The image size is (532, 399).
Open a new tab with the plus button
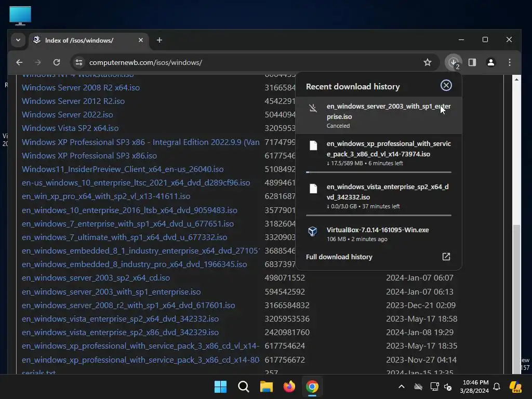(159, 40)
